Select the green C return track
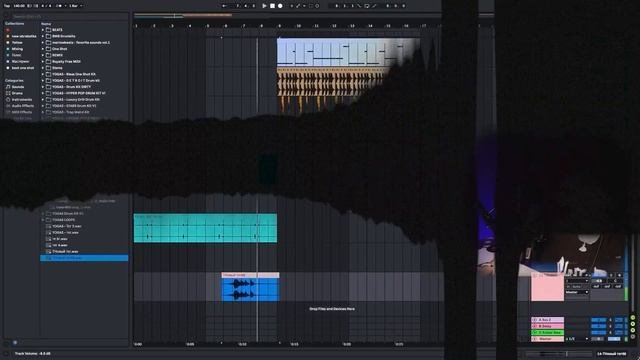Viewport: 640px width, 360px height. pyautogui.click(x=547, y=332)
